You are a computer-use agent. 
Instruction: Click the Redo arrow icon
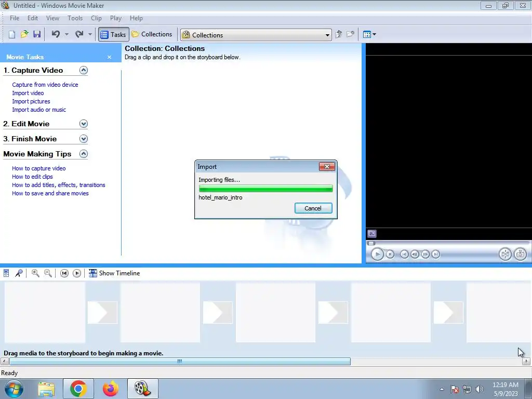pyautogui.click(x=79, y=34)
